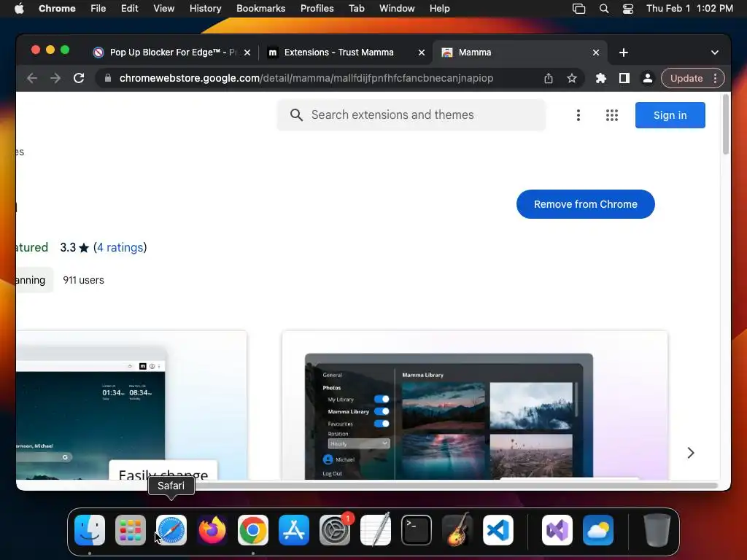Open the Window menu
The width and height of the screenshot is (747, 560).
click(397, 9)
